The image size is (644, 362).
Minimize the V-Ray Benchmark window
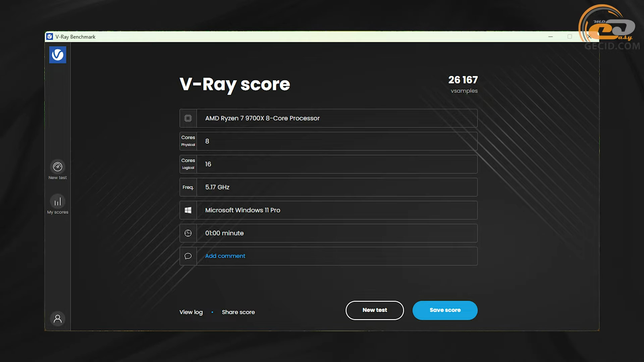[x=550, y=37]
